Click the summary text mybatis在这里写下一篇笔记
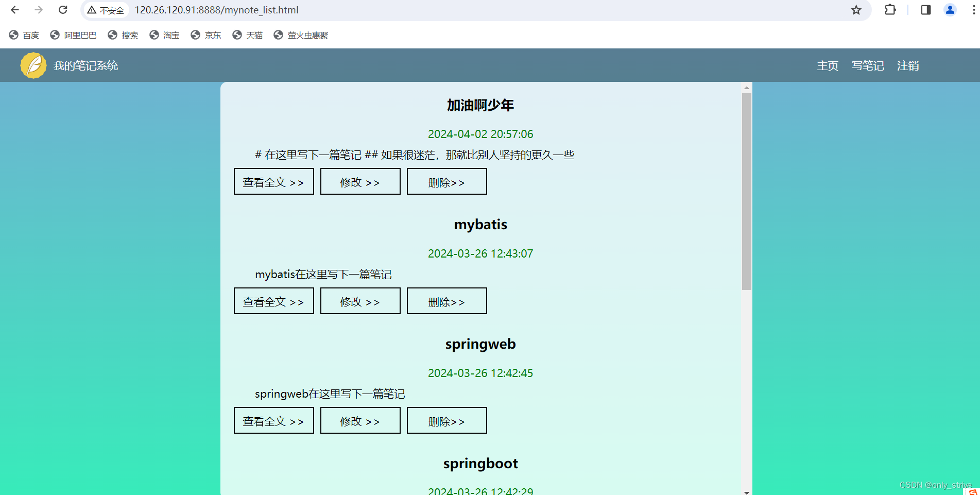Image resolution: width=980 pixels, height=495 pixels. pos(323,275)
